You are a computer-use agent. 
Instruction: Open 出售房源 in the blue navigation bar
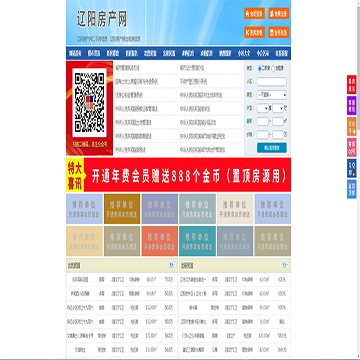tap(150, 53)
